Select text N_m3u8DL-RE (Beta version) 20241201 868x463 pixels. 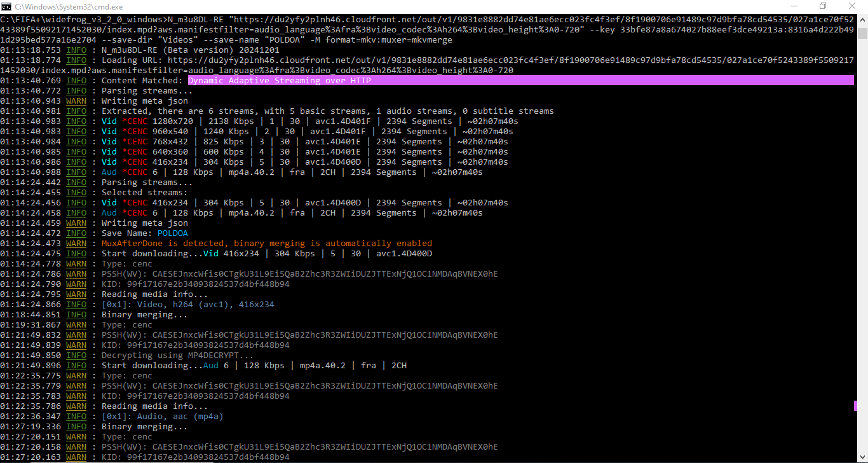point(191,50)
